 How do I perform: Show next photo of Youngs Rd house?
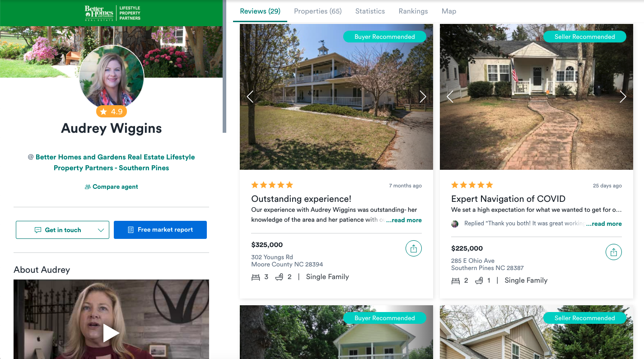coord(423,97)
